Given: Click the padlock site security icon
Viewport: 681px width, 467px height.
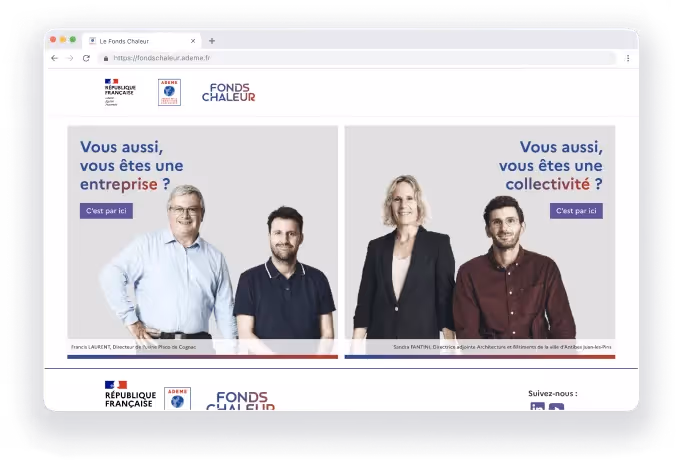Looking at the screenshot, I should pyautogui.click(x=106, y=58).
